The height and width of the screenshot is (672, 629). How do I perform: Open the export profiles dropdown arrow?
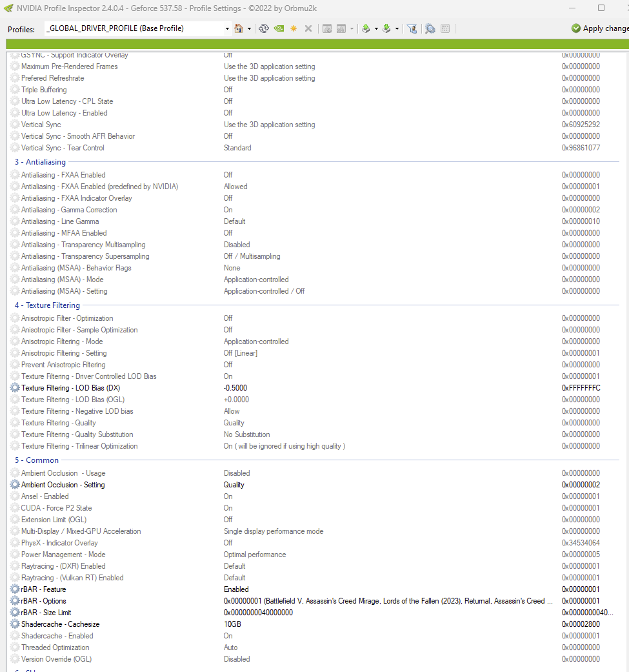pyautogui.click(x=376, y=28)
